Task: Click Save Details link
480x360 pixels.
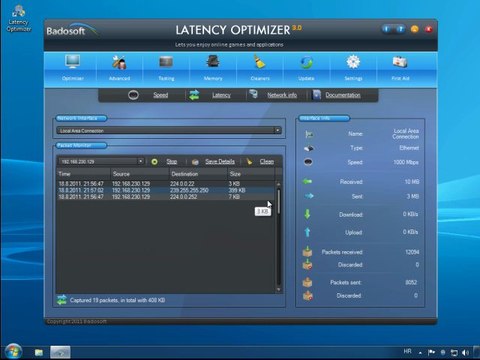Action: (220, 162)
